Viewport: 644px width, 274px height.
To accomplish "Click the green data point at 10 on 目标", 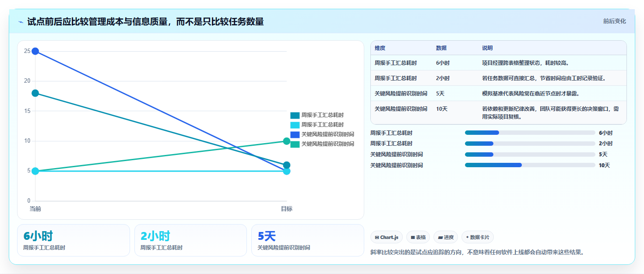I will 287,141.
